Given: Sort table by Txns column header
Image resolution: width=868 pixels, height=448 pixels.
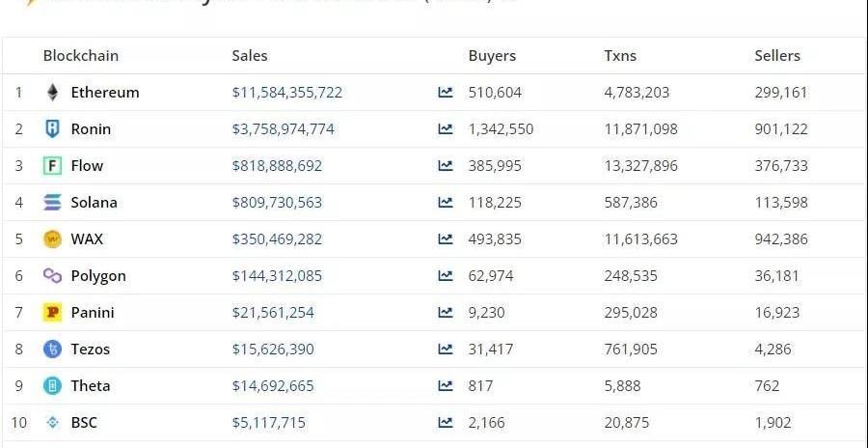Looking at the screenshot, I should click(620, 56).
